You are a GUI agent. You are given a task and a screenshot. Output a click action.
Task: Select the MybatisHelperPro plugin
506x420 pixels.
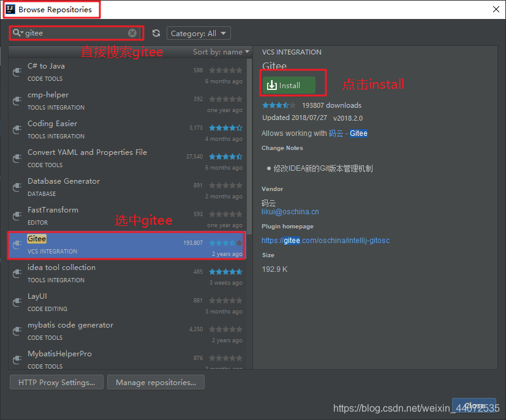(x=127, y=359)
